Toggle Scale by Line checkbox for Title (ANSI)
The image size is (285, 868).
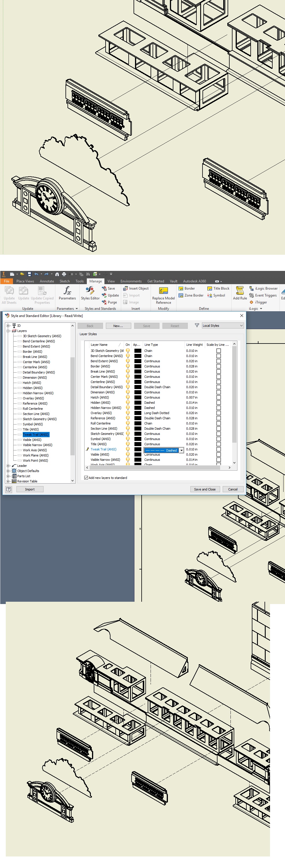(219, 444)
